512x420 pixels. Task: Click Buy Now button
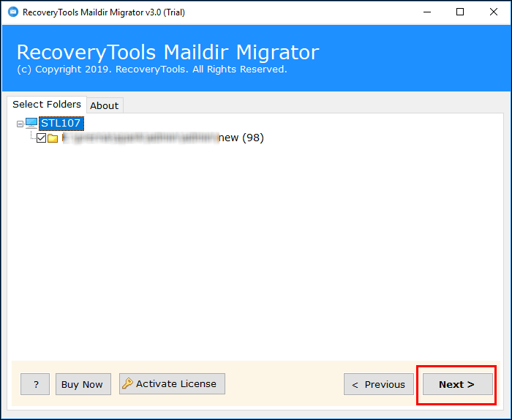tap(83, 384)
